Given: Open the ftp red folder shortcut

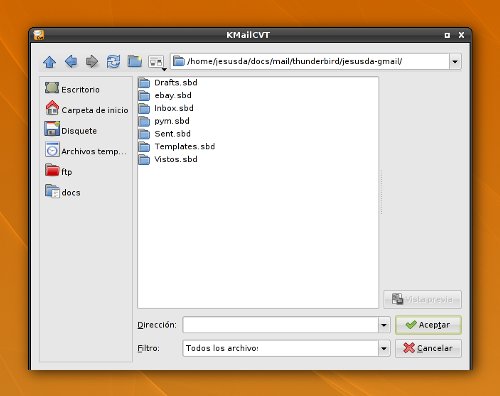Looking at the screenshot, I should [x=59, y=171].
